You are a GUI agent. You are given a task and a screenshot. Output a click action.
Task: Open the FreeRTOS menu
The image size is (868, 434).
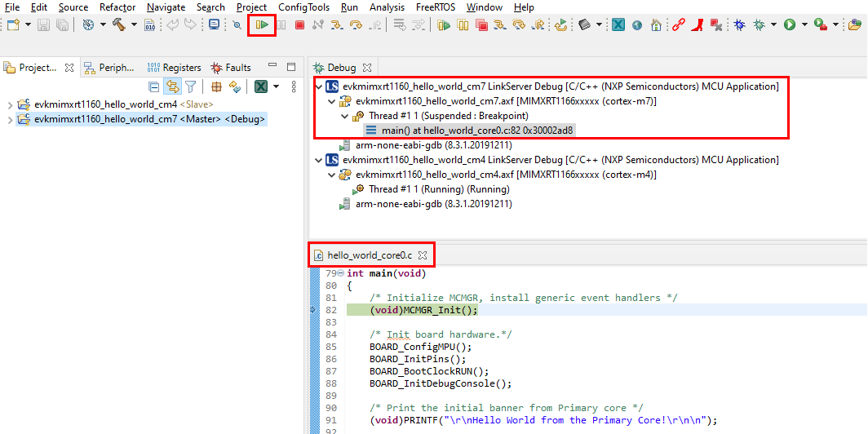[x=436, y=7]
